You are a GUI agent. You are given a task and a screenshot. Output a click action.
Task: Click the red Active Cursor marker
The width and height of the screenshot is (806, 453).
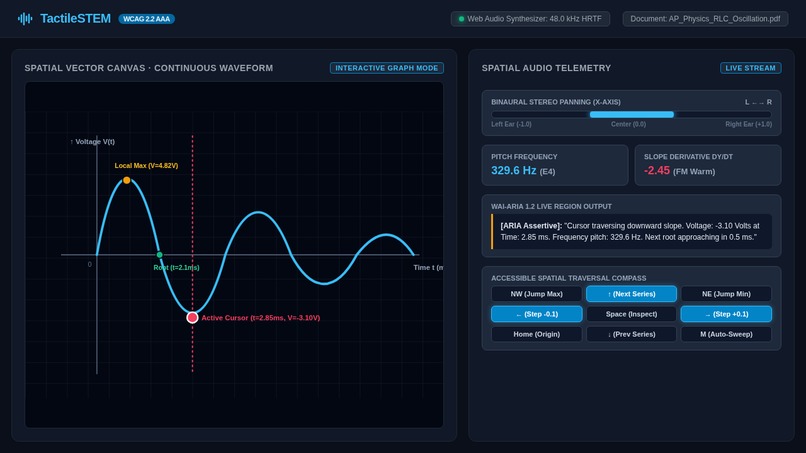pyautogui.click(x=192, y=317)
